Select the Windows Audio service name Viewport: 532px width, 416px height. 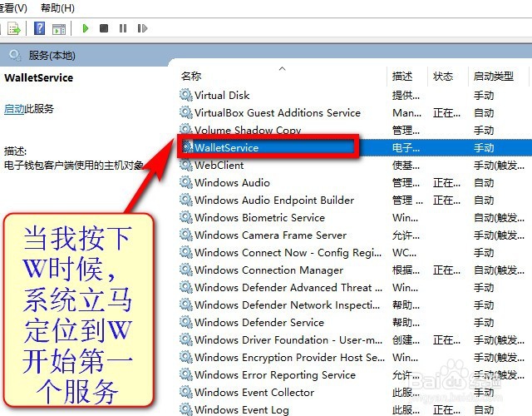(x=233, y=183)
